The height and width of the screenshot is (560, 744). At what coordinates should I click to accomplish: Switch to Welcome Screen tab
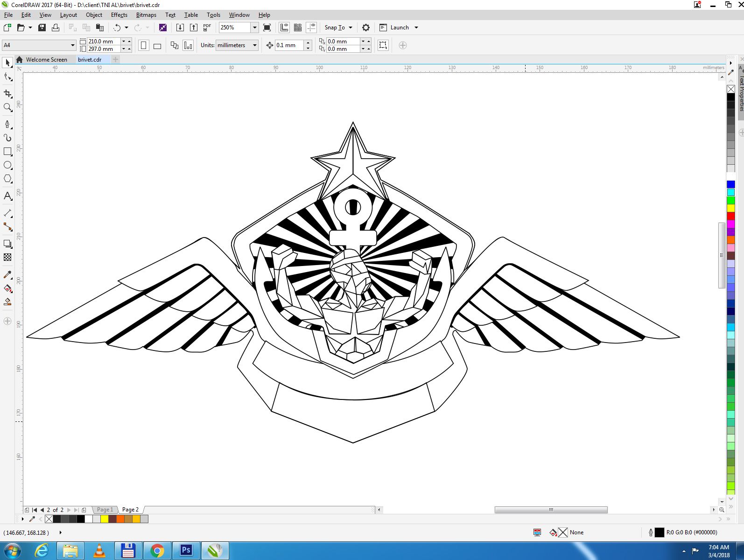(x=46, y=60)
